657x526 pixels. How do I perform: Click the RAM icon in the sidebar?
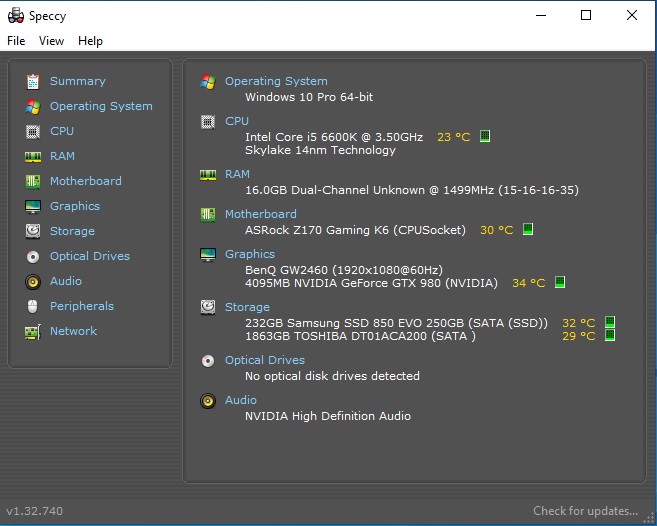tap(33, 156)
